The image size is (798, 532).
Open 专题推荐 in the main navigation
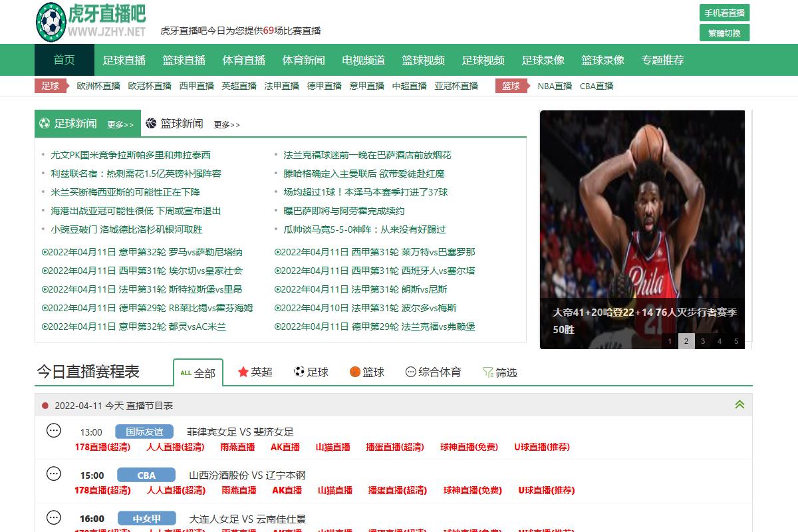[x=663, y=60]
